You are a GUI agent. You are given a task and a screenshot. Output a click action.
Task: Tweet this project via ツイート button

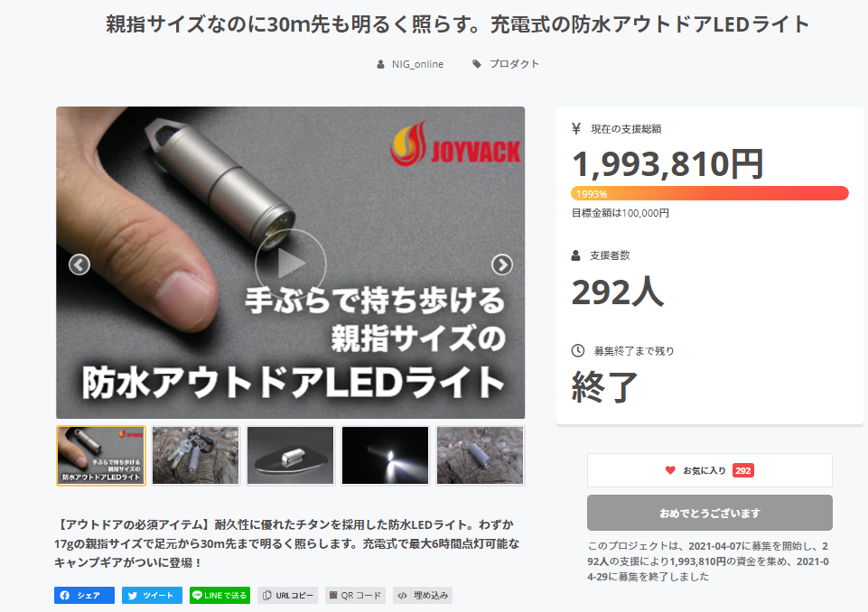[152, 596]
